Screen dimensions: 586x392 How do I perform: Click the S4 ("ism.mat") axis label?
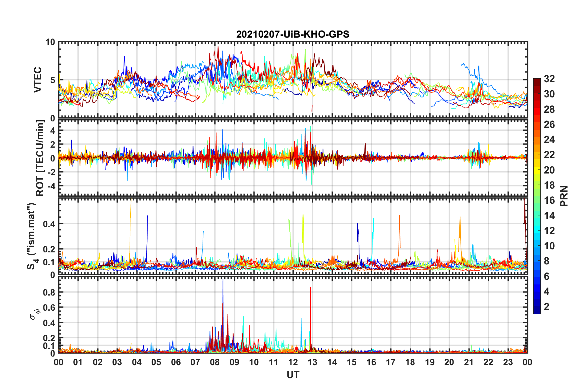coord(32,236)
